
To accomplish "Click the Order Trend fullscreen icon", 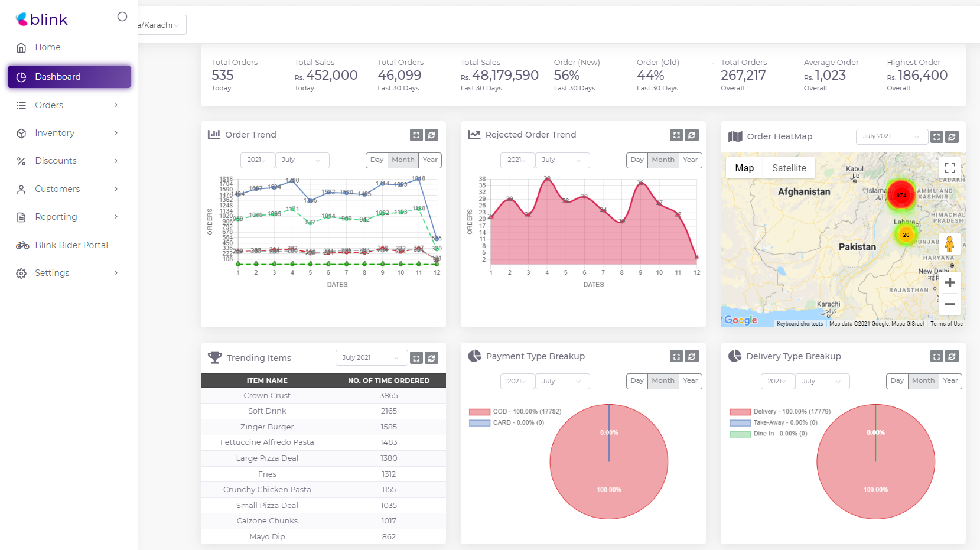I will (416, 135).
